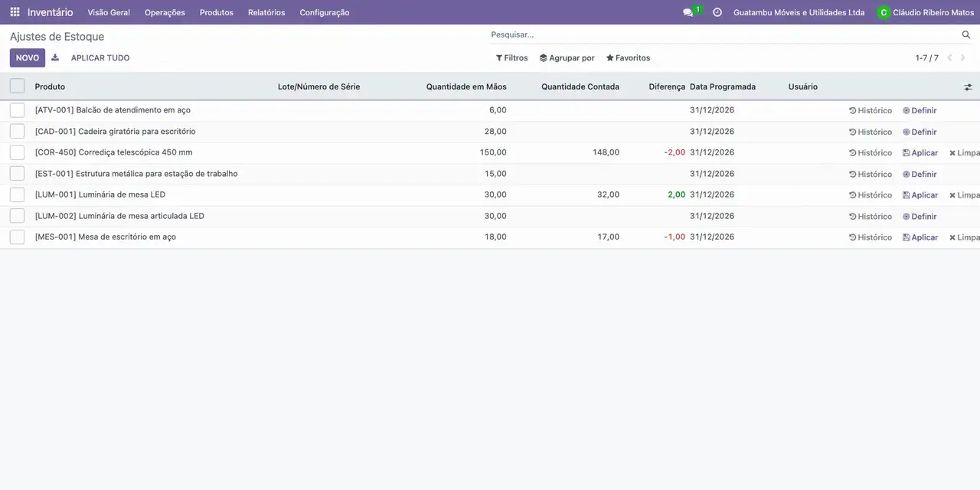Click Definir for CAD-001 Cadeira giratória

(x=920, y=132)
